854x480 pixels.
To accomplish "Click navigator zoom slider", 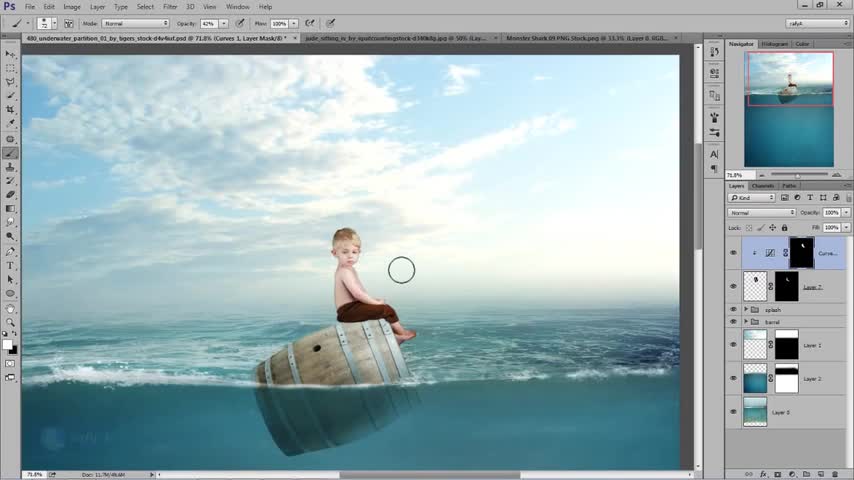I will click(799, 175).
